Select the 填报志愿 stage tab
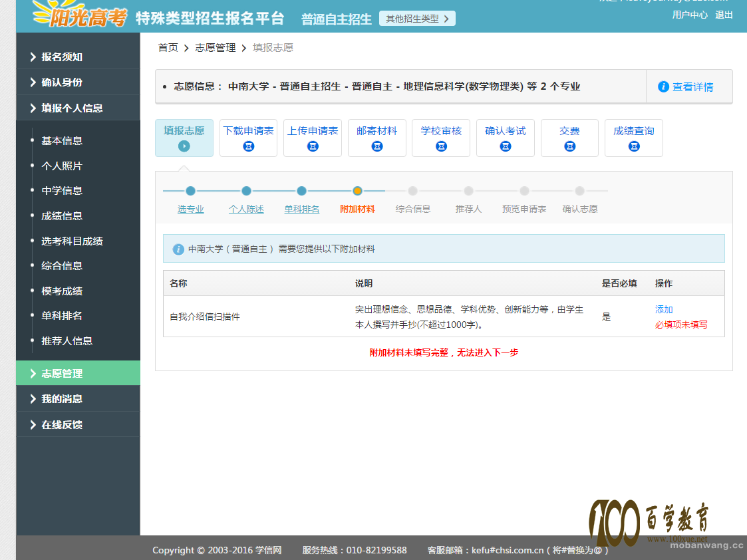 click(184, 138)
